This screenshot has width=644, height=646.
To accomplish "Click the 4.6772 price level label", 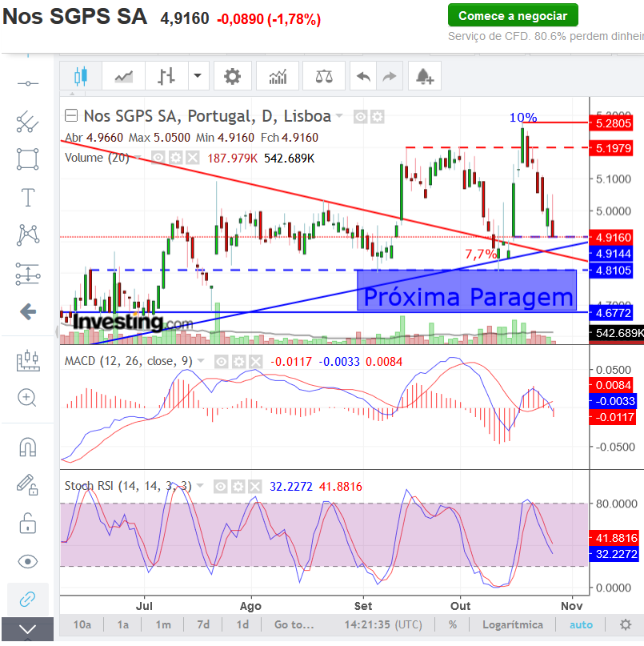I will click(611, 313).
